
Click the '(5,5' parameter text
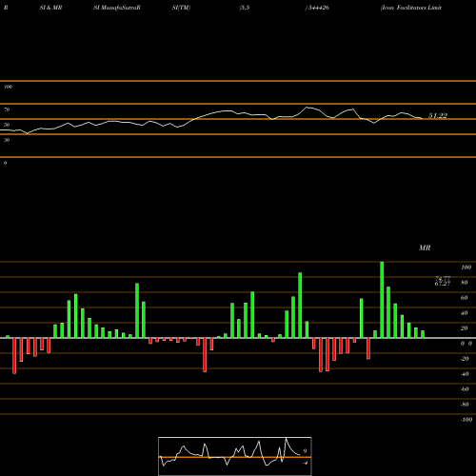[245, 8]
